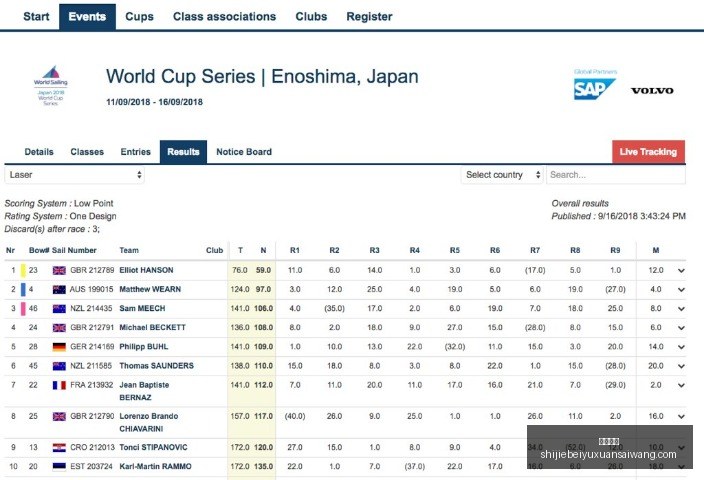Viewport: 704px width, 480px height.
Task: Click the yellow bow marker in row 1
Action: [23, 270]
